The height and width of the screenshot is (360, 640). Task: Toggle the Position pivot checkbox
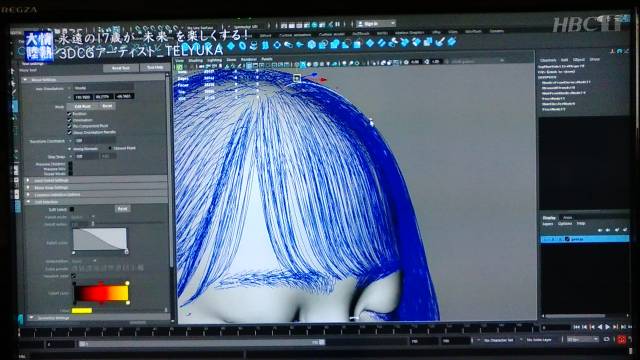tap(69, 114)
